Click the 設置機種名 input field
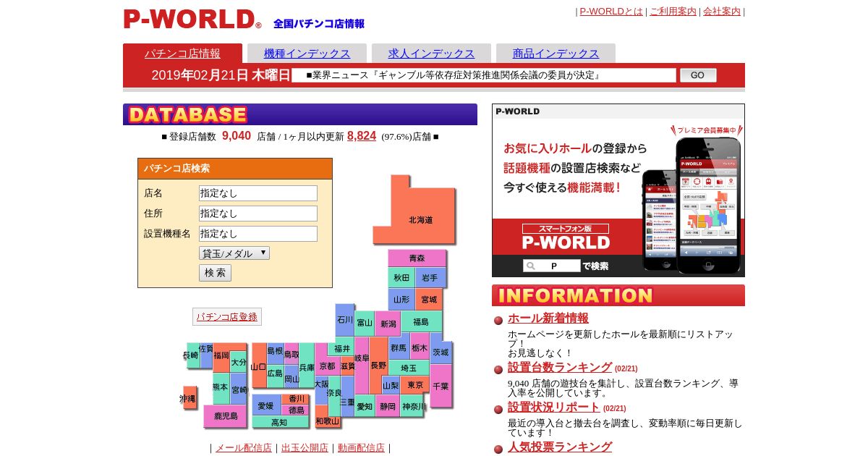Viewport: 868px width, 456px height. pyautogui.click(x=258, y=234)
